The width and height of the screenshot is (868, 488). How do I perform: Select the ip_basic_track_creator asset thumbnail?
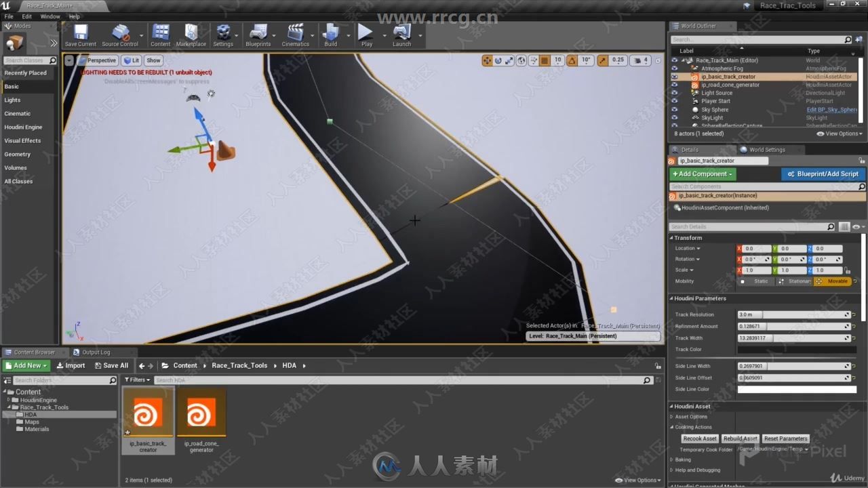pyautogui.click(x=148, y=413)
